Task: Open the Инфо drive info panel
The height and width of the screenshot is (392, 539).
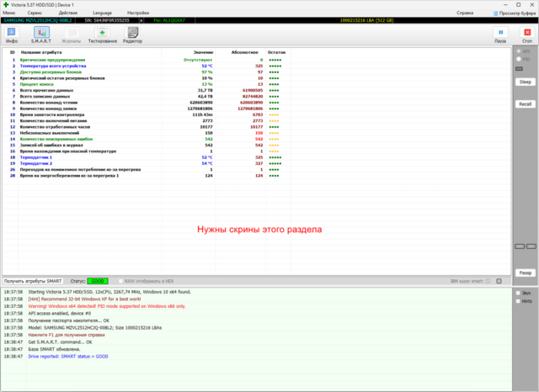Action: (x=12, y=34)
